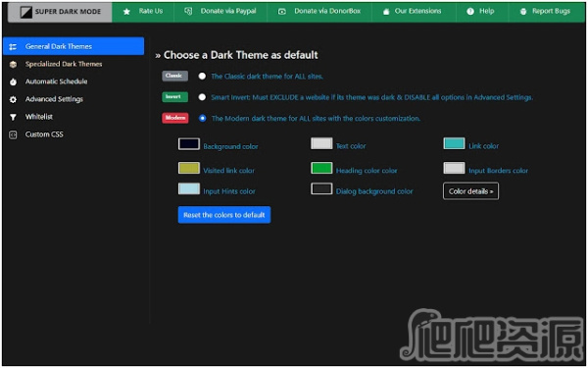Click the Advanced Settings gear icon

point(13,99)
